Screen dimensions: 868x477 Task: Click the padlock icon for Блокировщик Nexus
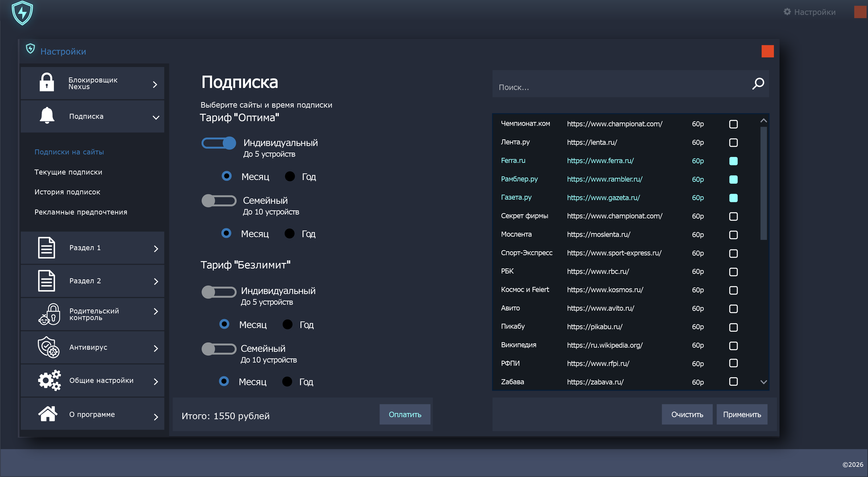(x=47, y=82)
